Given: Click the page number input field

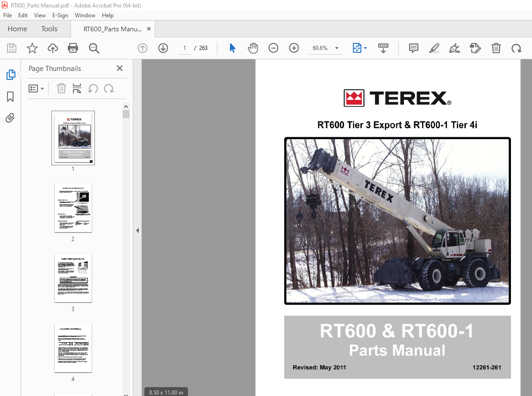Looking at the screenshot, I should [x=185, y=48].
